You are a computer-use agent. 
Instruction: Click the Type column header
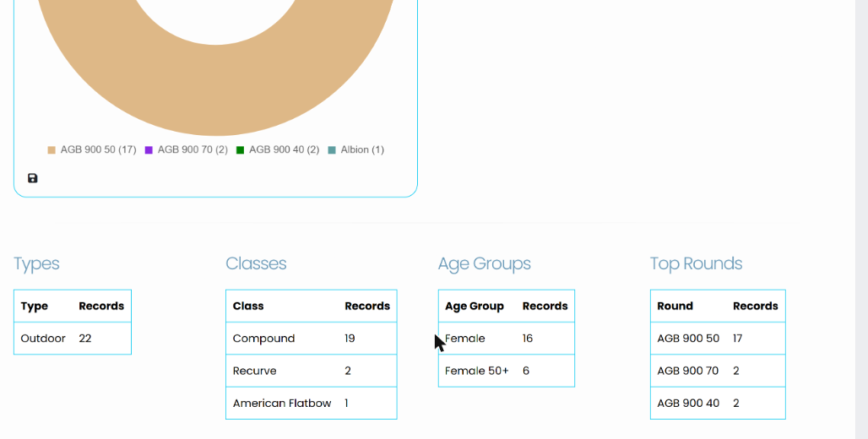tap(35, 306)
